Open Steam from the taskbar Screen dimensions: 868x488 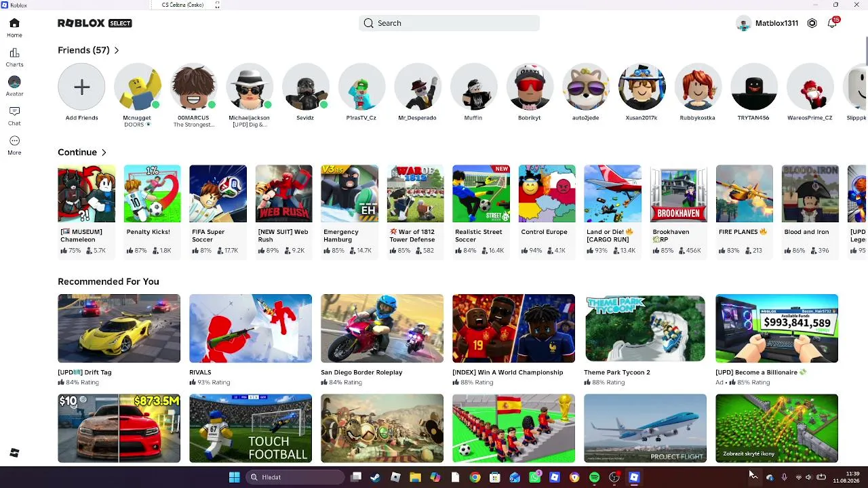[375, 477]
